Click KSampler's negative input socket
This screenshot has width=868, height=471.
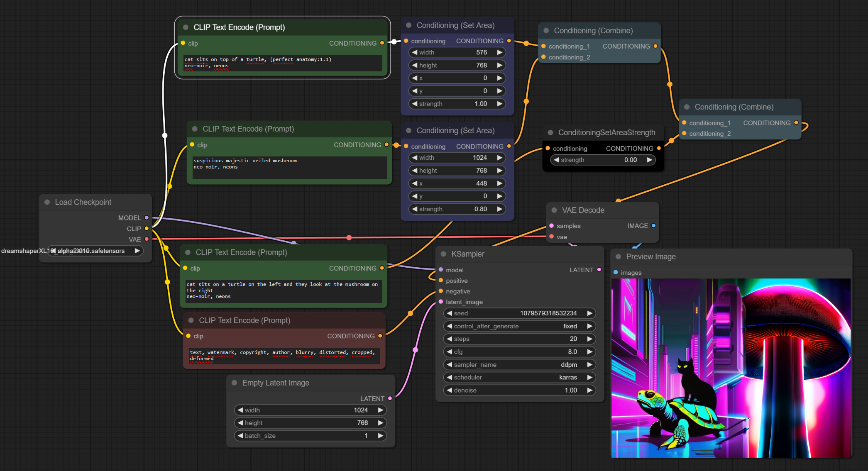[441, 291]
